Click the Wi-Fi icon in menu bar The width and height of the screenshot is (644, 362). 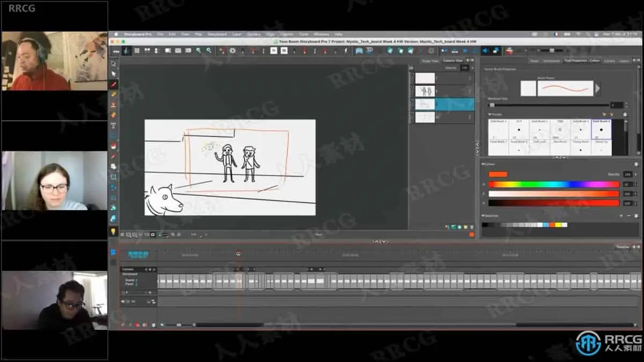(x=579, y=34)
